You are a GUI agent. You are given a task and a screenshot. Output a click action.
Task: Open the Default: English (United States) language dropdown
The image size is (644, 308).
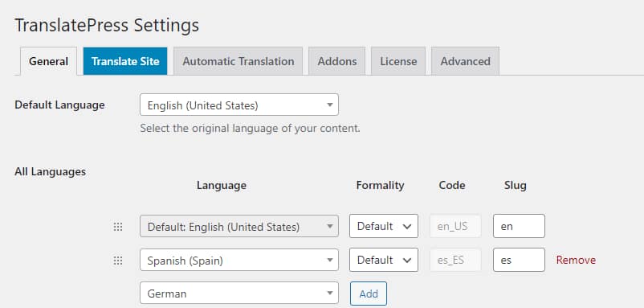[x=239, y=226]
